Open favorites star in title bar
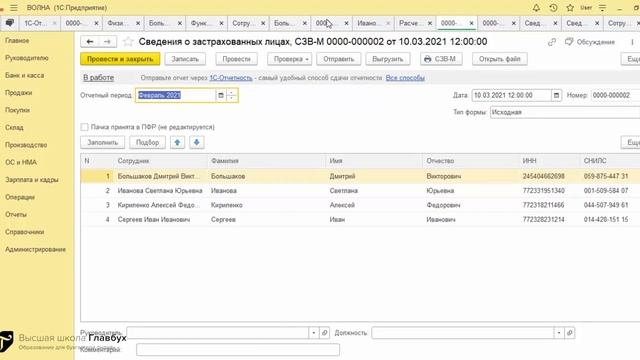 [x=570, y=8]
